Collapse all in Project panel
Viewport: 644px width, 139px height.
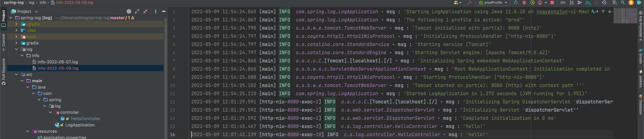coord(145,11)
